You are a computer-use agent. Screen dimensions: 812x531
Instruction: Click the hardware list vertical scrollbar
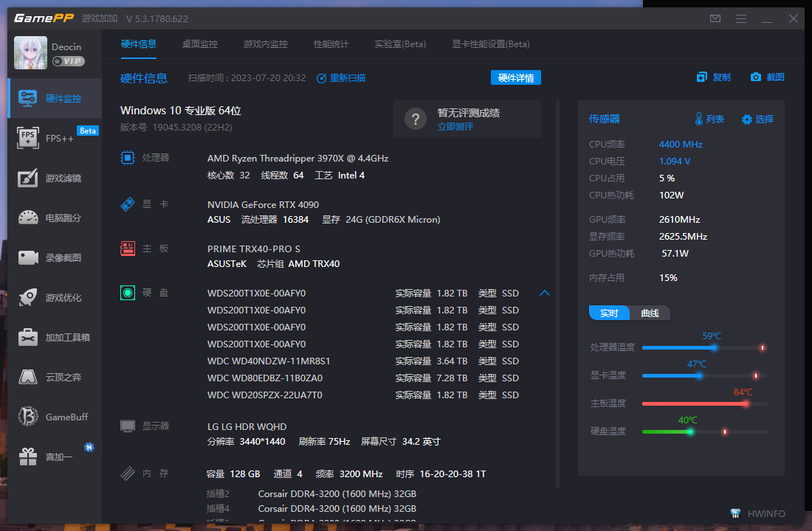pos(558,294)
